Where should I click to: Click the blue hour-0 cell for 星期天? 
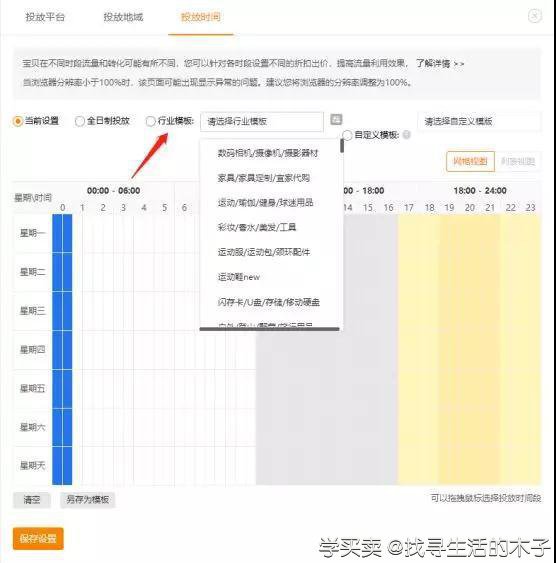click(x=62, y=466)
